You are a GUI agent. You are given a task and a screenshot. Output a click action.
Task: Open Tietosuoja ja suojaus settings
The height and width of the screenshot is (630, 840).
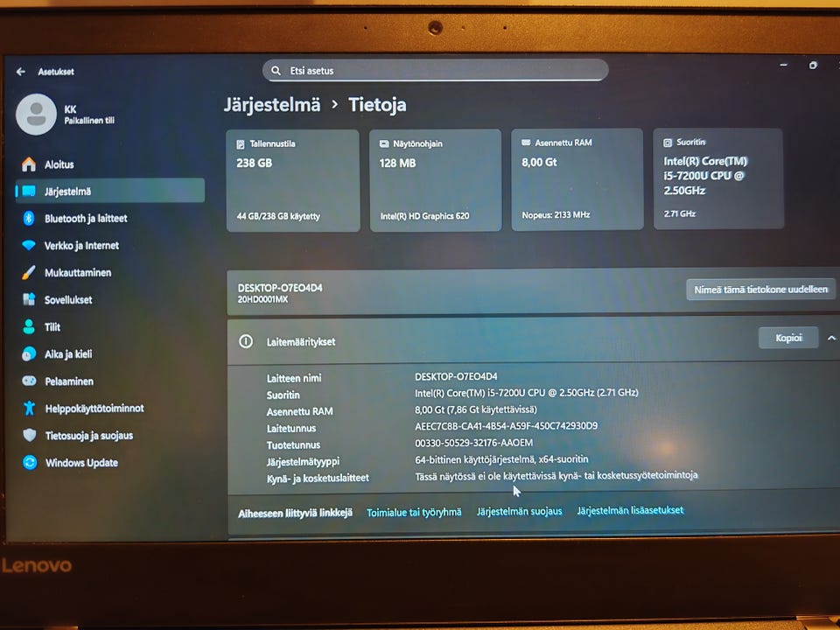tap(110, 435)
